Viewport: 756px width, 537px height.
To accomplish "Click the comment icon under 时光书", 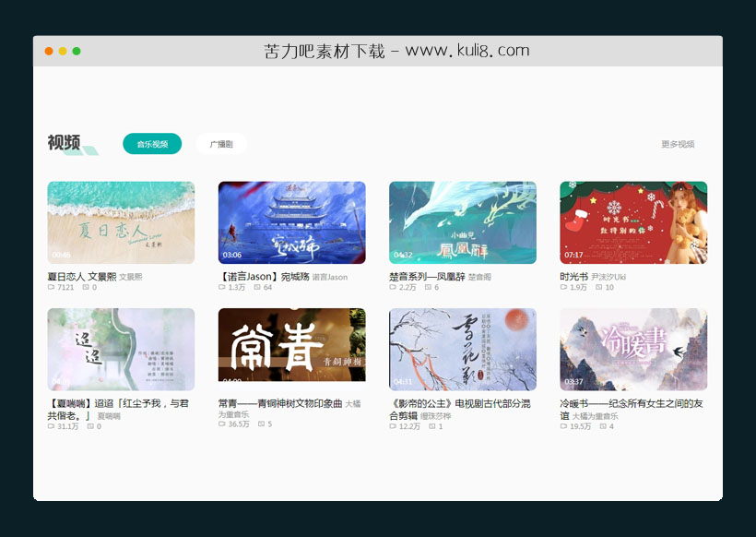I will tap(597, 288).
